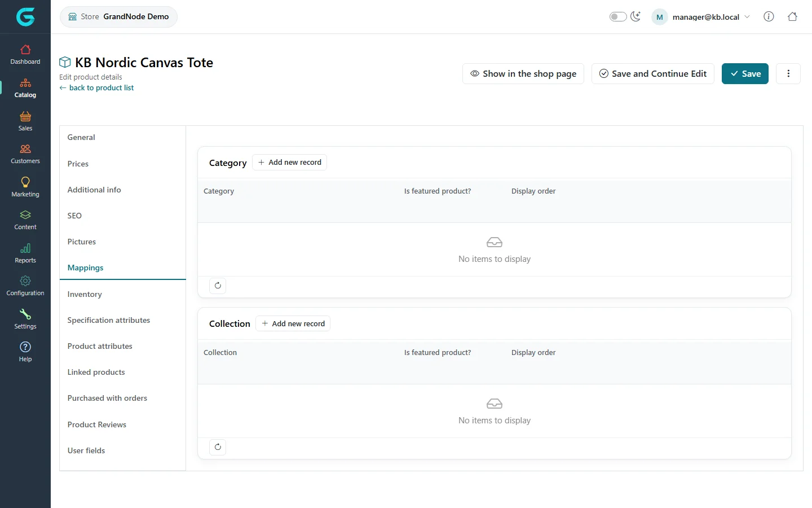This screenshot has width=812, height=508.
Task: Open the SEO tab
Action: click(122, 216)
